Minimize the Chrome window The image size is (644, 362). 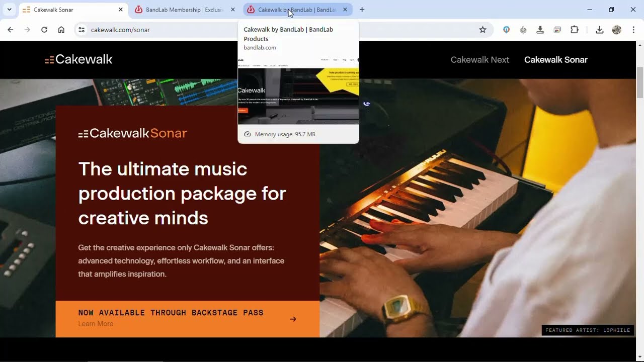(x=590, y=10)
